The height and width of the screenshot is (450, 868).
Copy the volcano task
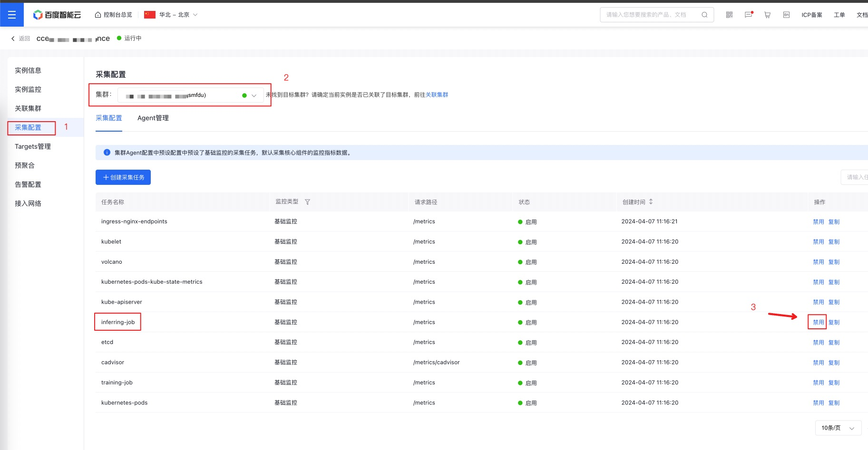pyautogui.click(x=834, y=262)
